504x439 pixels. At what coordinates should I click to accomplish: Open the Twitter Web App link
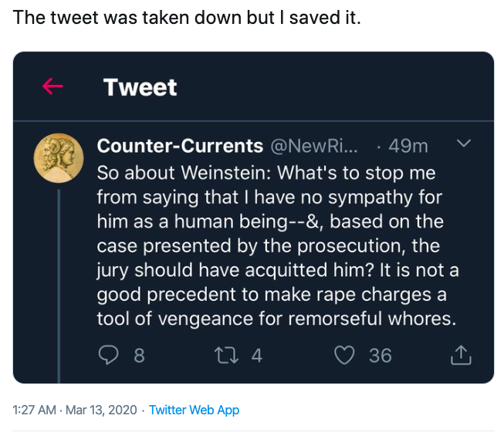tap(194, 410)
